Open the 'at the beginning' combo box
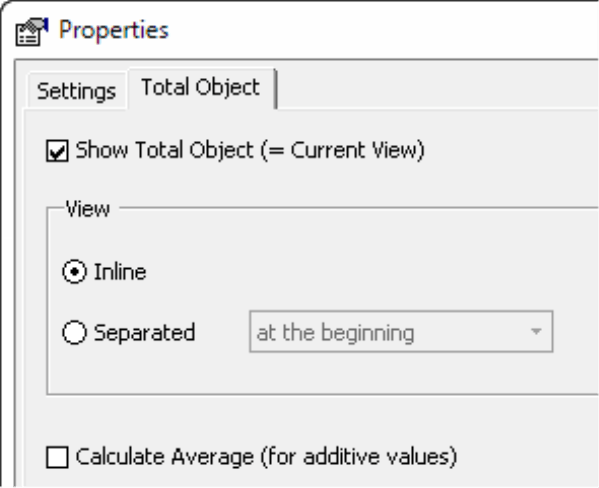This screenshot has height=488, width=599. (401, 332)
